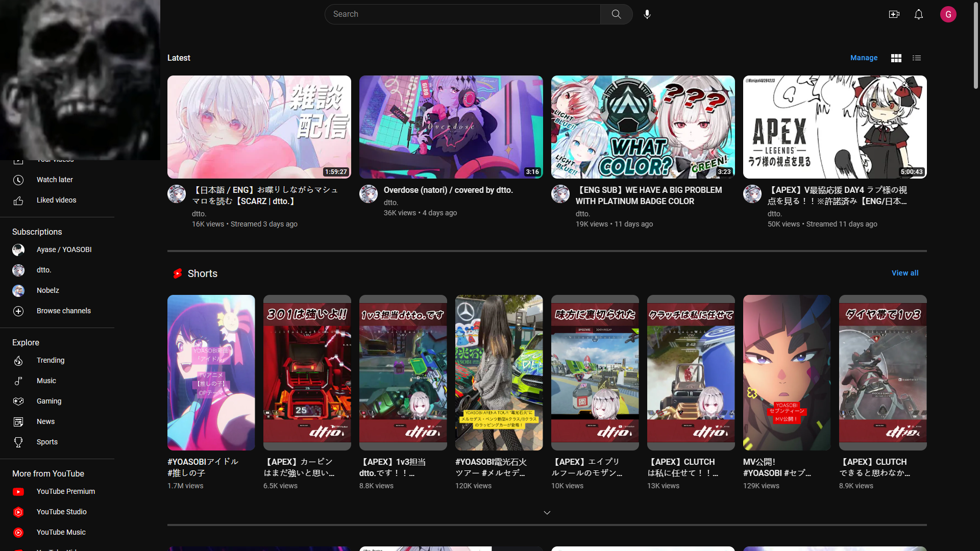980x551 pixels.
Task: Click into the Search input field
Action: (462, 14)
